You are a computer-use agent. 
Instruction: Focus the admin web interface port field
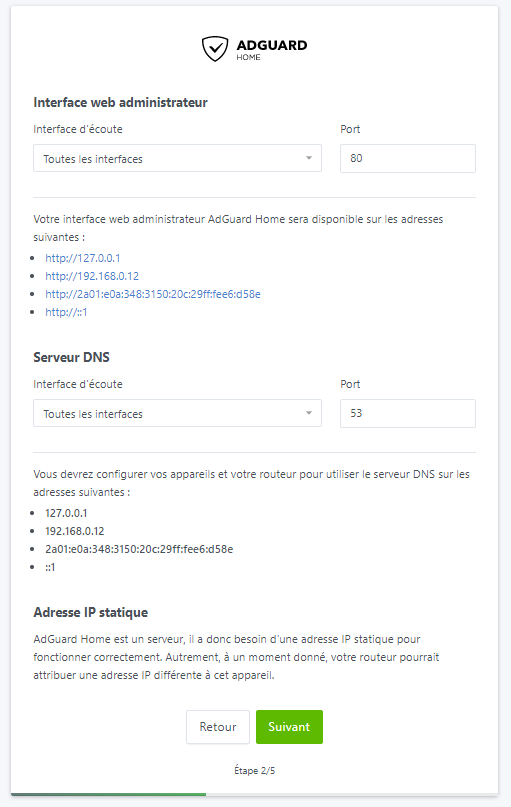click(408, 159)
